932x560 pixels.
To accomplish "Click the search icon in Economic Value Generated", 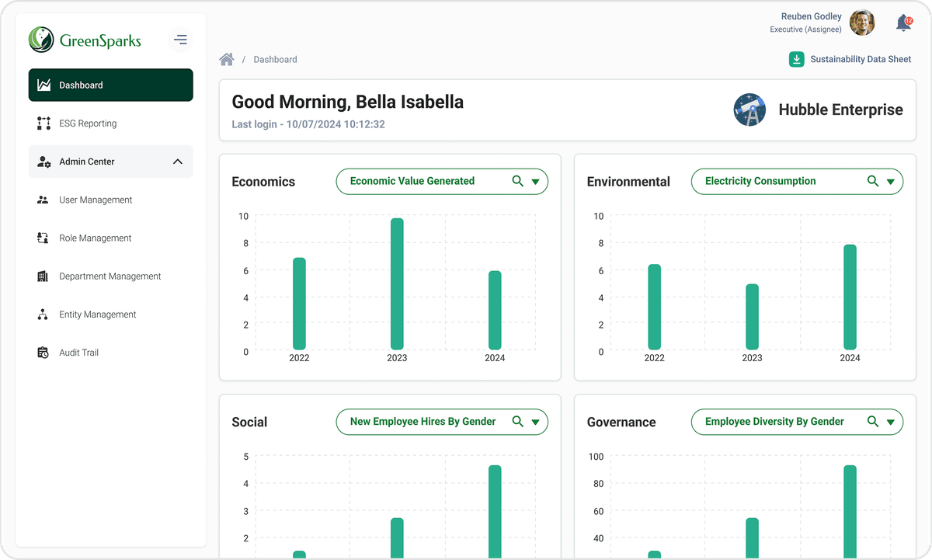I will coord(516,181).
